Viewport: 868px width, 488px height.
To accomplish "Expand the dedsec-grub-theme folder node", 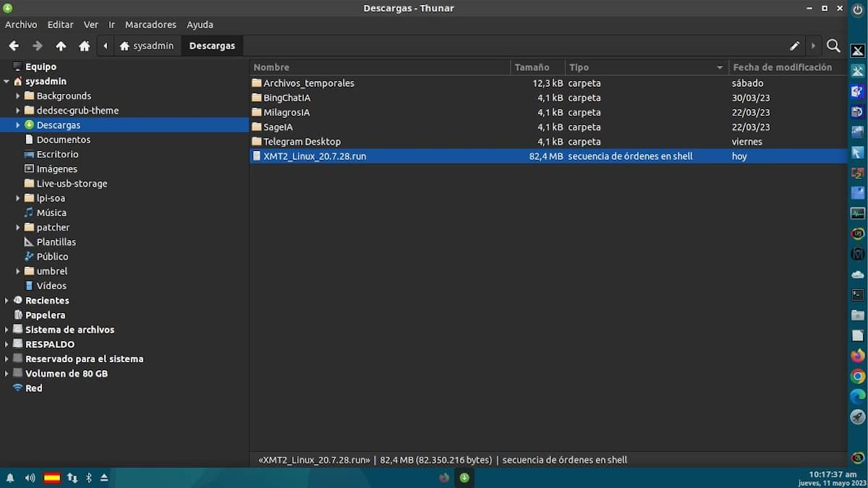I will point(18,111).
